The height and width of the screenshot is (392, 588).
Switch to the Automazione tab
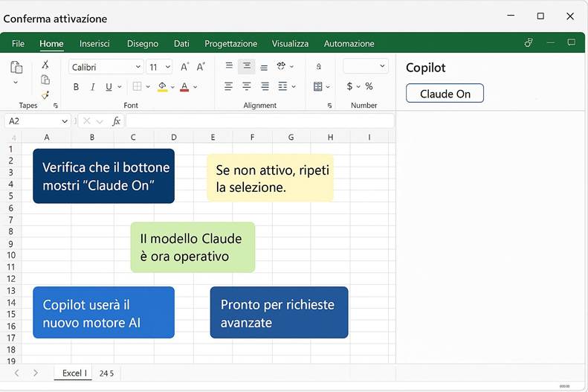(349, 44)
